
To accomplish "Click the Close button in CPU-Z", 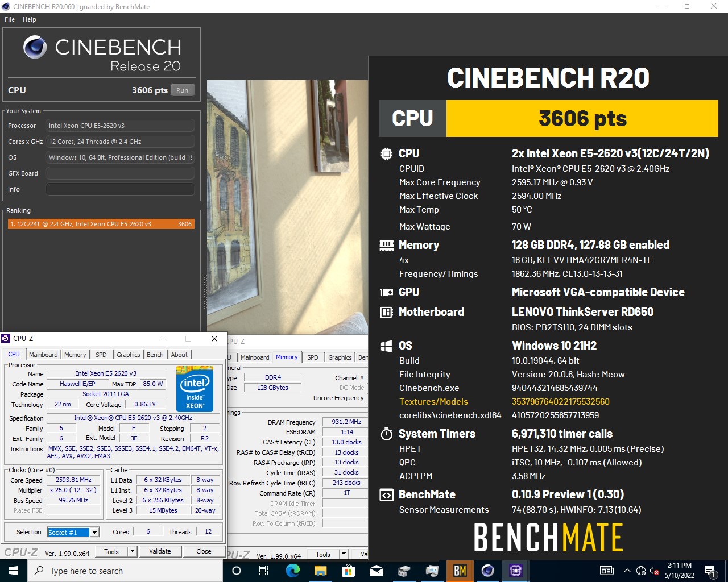I will 204,551.
